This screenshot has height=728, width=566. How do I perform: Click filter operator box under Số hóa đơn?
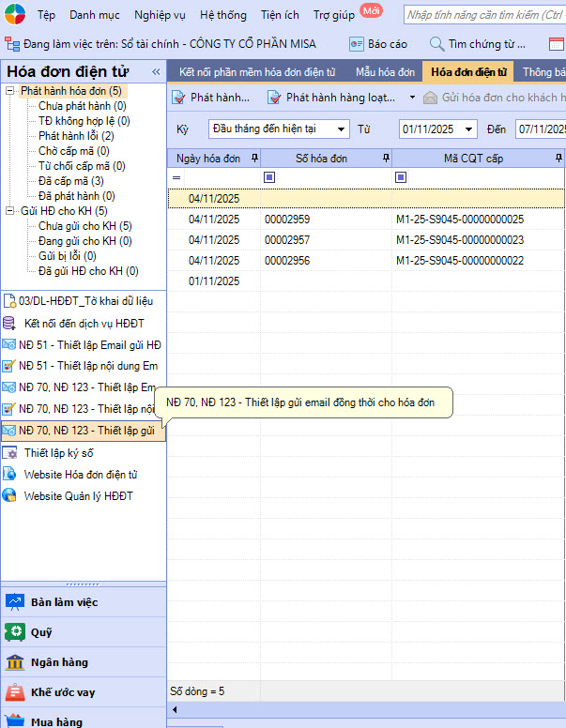[270, 177]
